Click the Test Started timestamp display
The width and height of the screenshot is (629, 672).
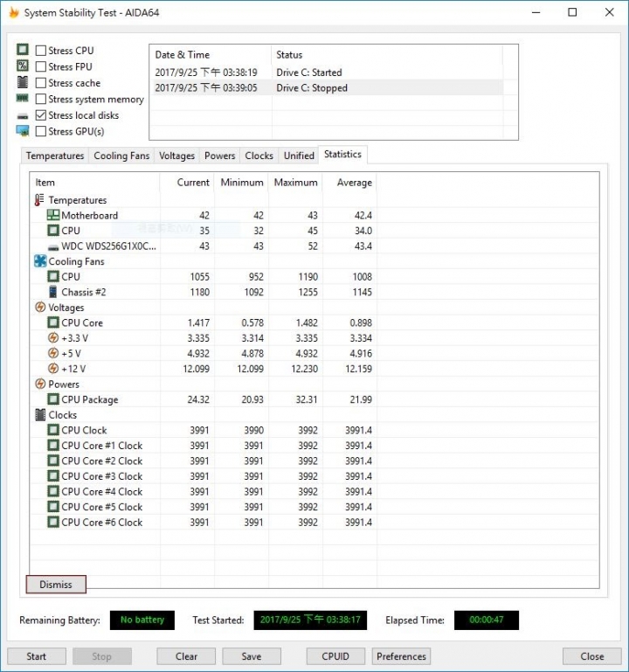310,620
